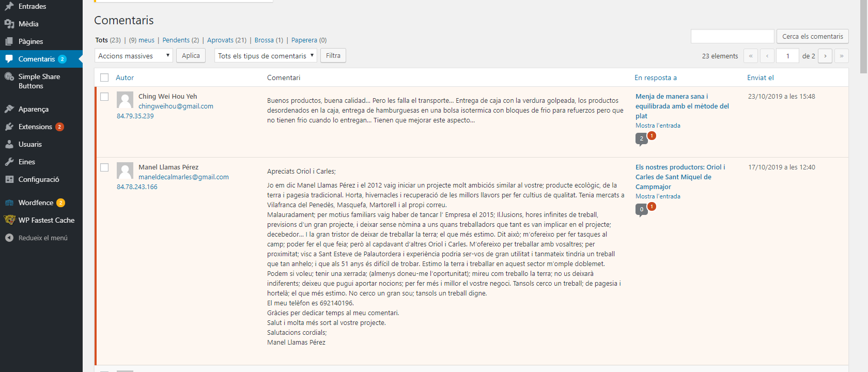Tick the select-all checkbox in the header row
868x372 pixels.
[104, 78]
